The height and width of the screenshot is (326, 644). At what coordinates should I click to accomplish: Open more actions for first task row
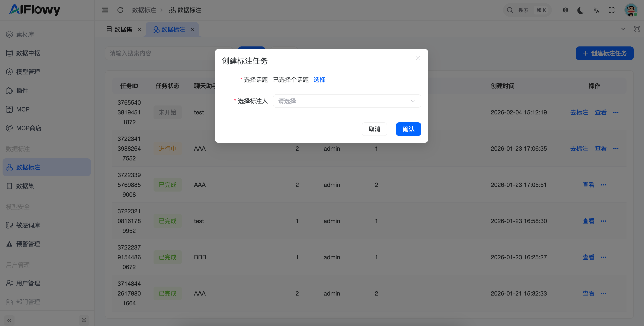click(616, 113)
